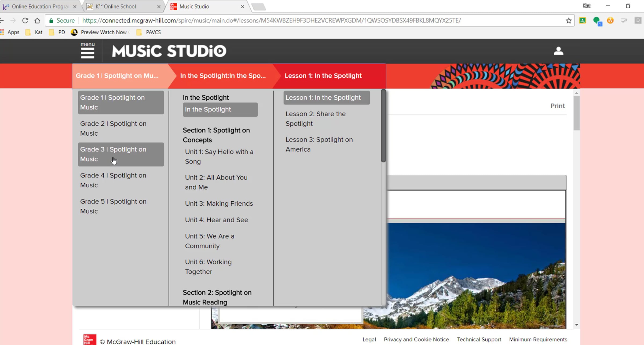Open the PAVCS bookmarks folder
Image resolution: width=644 pixels, height=345 pixels.
(x=149, y=32)
